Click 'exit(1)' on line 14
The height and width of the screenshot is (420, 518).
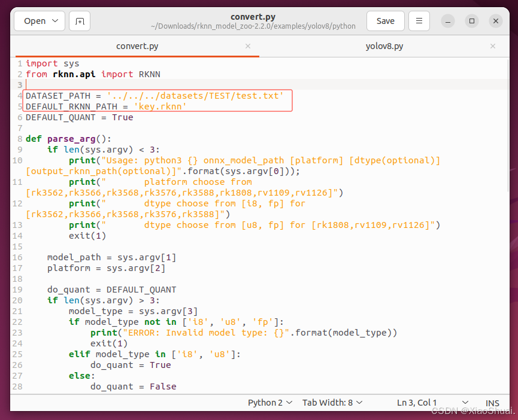[x=87, y=236]
